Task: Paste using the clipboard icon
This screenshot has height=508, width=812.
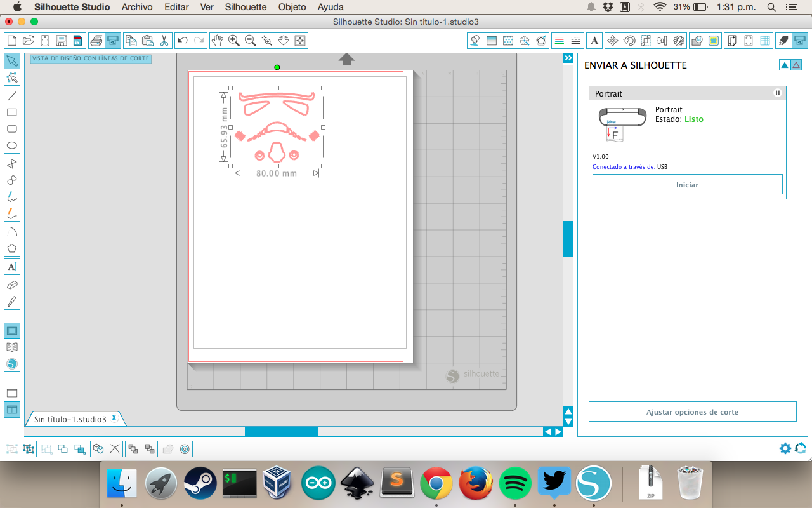Action: click(x=147, y=41)
